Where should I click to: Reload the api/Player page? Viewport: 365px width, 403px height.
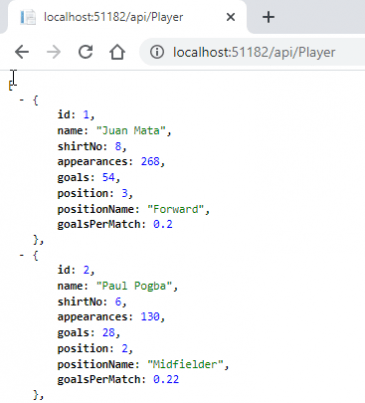point(86,52)
